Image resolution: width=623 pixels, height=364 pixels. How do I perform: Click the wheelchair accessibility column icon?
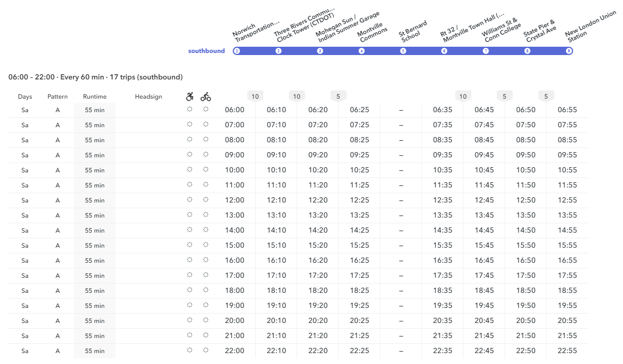click(x=190, y=97)
